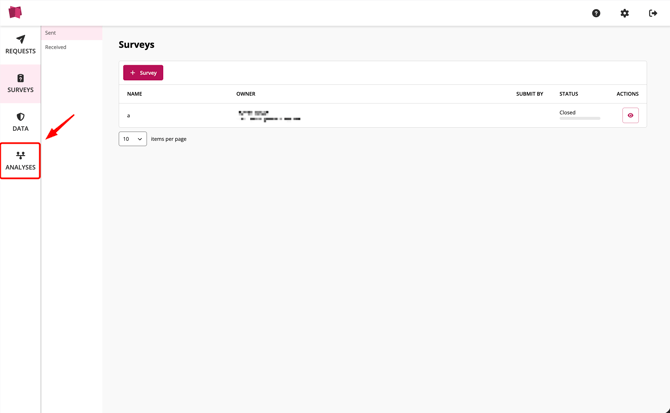670x413 pixels.
Task: Click the logout icon in the header
Action: click(653, 13)
